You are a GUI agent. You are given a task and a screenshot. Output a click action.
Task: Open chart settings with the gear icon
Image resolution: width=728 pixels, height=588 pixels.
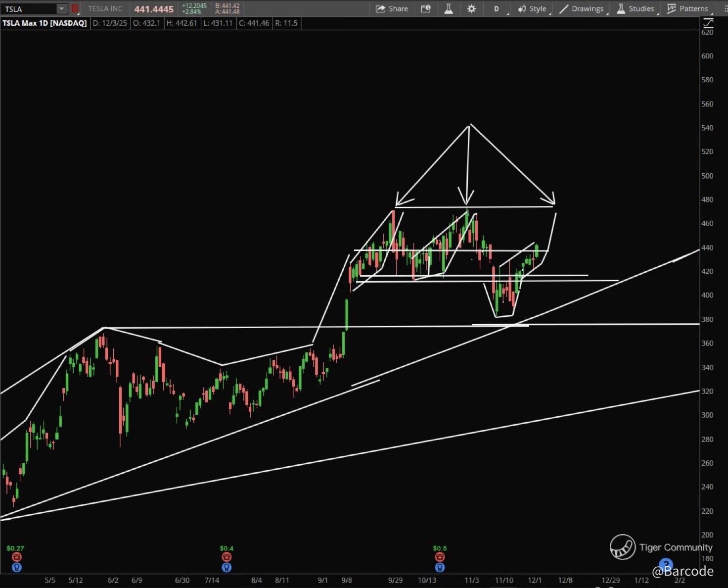coord(471,9)
